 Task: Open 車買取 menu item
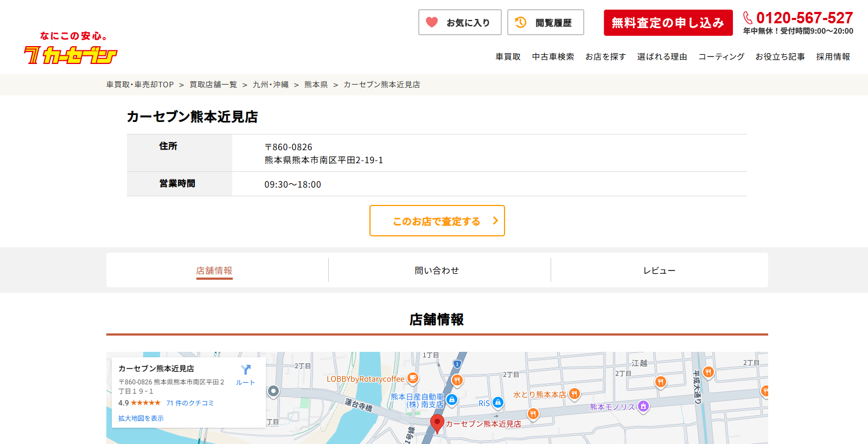pyautogui.click(x=508, y=56)
